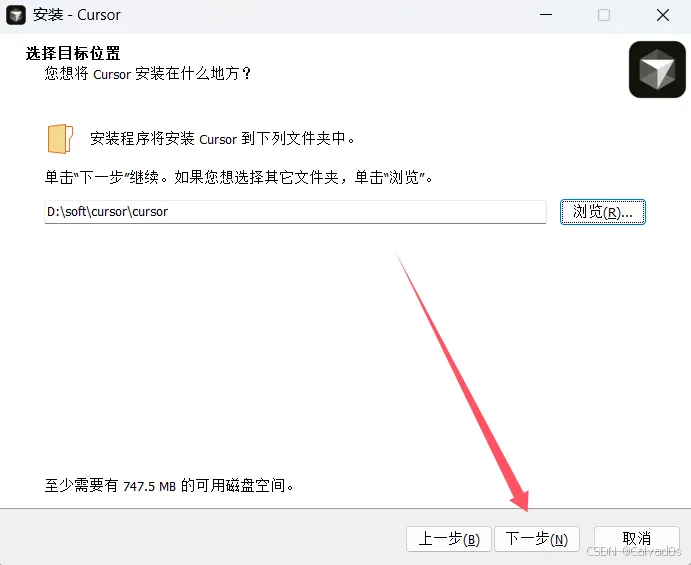Close the Cursor setup window

(662, 15)
